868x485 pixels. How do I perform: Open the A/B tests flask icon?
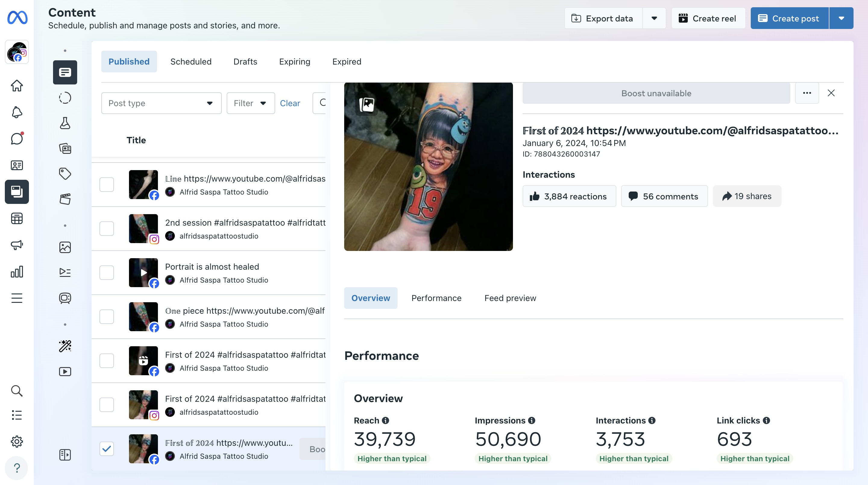[x=65, y=123]
